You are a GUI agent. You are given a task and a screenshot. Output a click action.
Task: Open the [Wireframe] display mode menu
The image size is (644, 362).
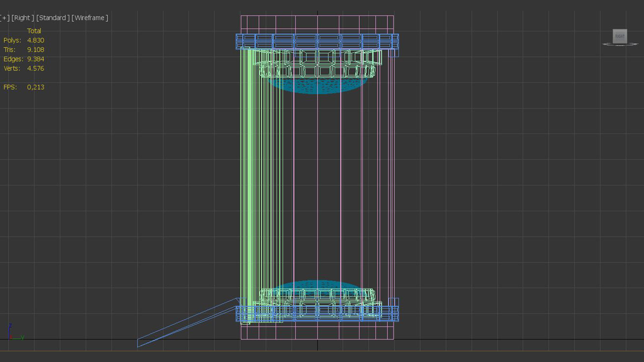[90, 18]
